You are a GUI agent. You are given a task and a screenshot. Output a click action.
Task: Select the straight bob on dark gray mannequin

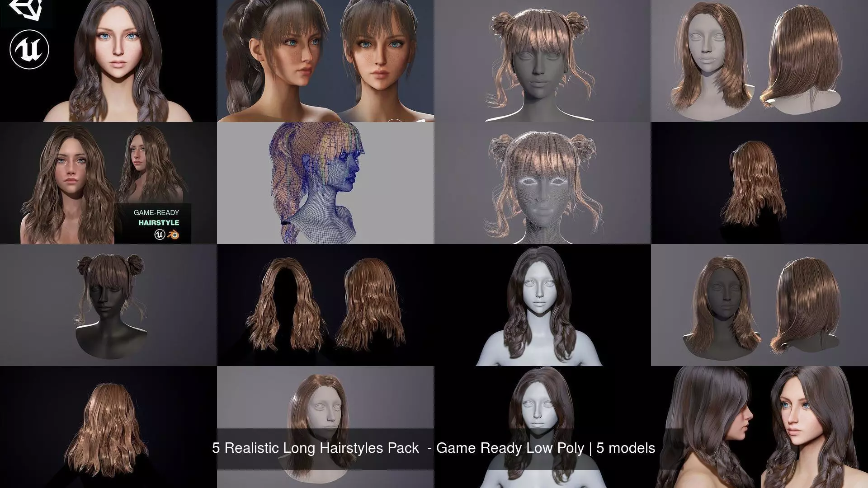(x=759, y=305)
